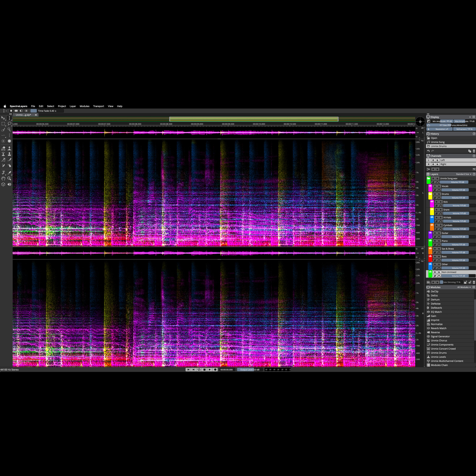Collapse the right panels double arrow
Viewport: 476px width, 476px height.
click(428, 114)
